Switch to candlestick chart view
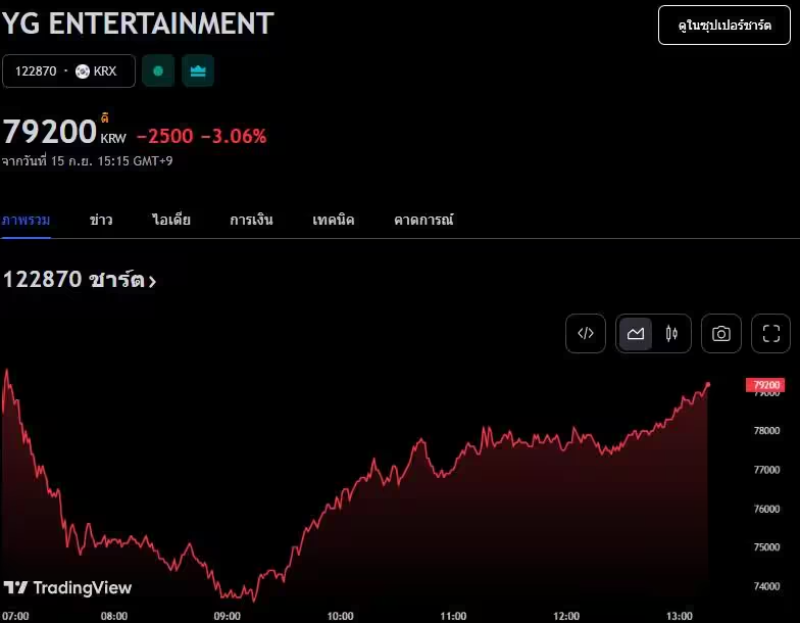 coord(671,334)
